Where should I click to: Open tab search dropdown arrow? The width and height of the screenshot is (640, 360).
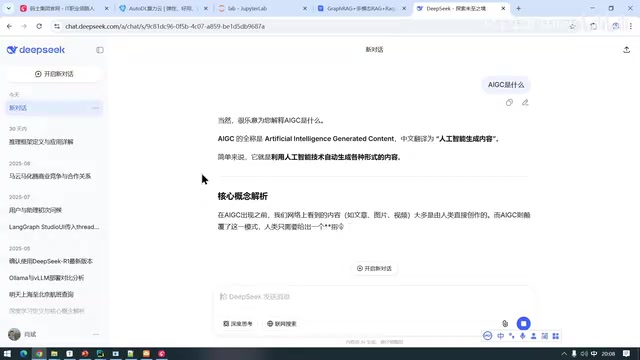(x=9, y=8)
